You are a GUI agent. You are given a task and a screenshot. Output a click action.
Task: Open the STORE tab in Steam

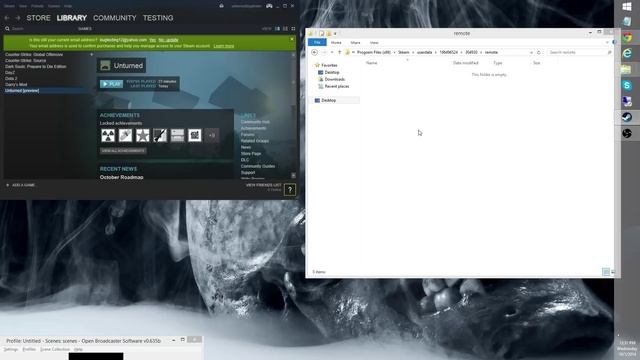[38, 18]
